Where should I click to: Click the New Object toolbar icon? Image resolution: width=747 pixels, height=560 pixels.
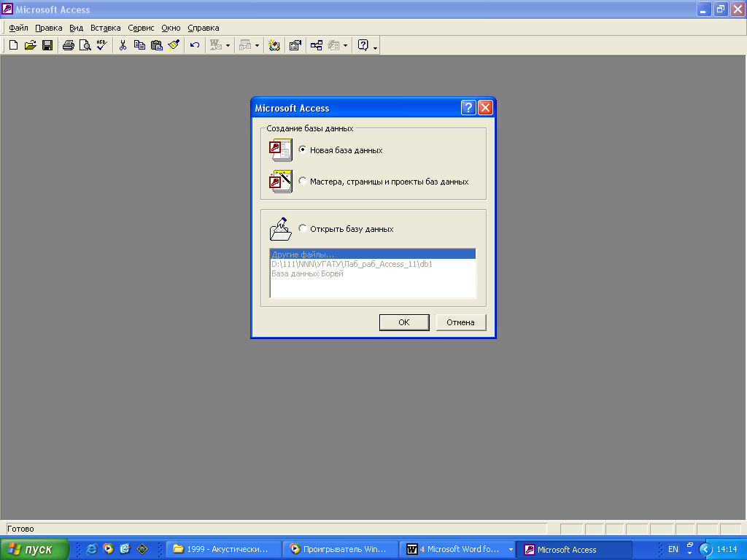pyautogui.click(x=333, y=45)
